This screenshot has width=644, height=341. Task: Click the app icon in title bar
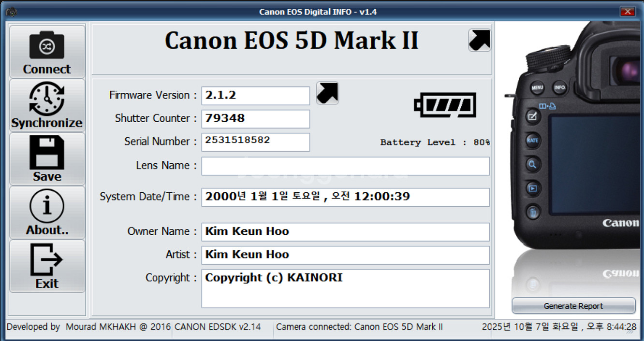point(11,12)
